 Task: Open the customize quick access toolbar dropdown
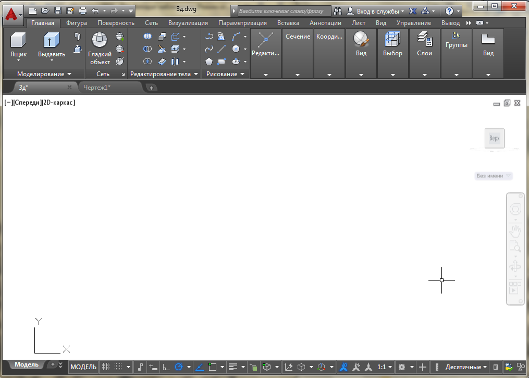(131, 11)
